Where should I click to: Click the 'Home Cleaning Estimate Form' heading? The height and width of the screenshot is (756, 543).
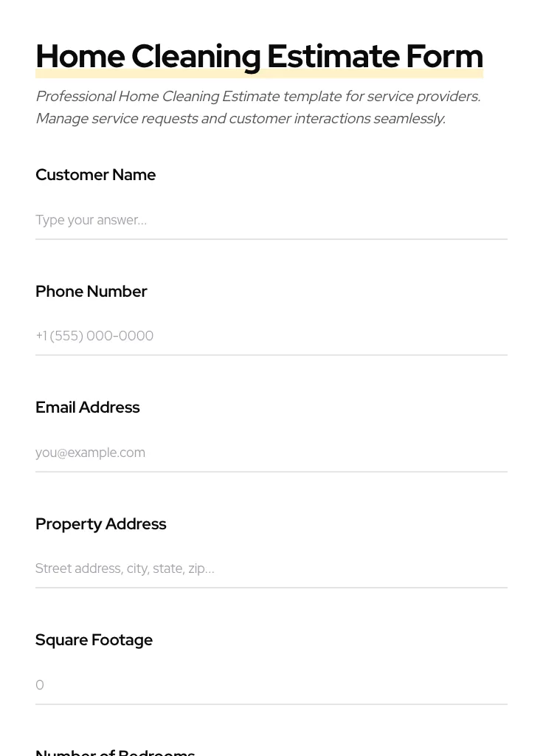pos(259,56)
